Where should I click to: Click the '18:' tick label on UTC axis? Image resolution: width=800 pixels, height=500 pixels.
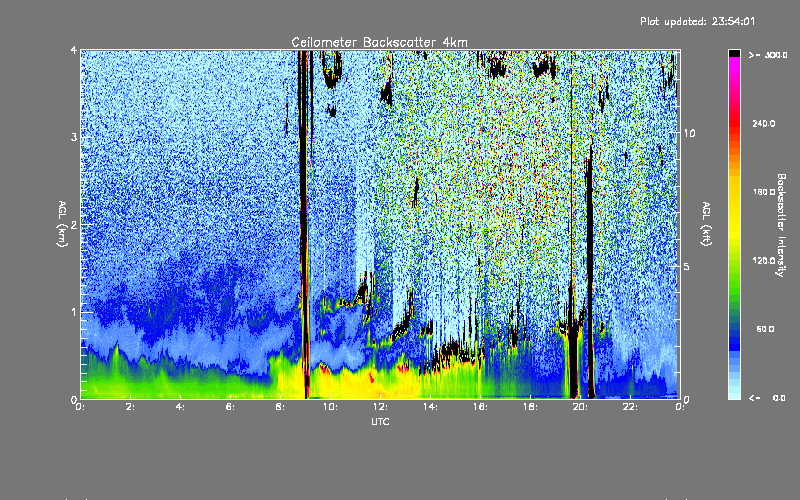530,407
